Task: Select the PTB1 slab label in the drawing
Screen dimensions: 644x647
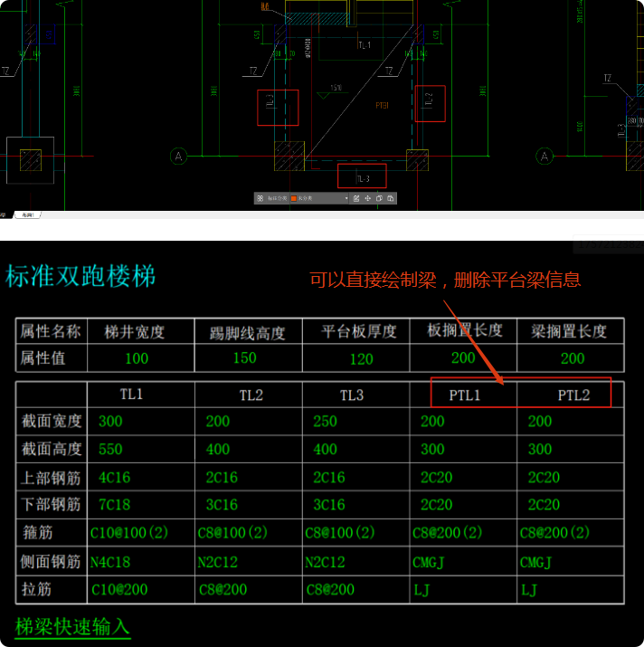Action: pos(382,106)
